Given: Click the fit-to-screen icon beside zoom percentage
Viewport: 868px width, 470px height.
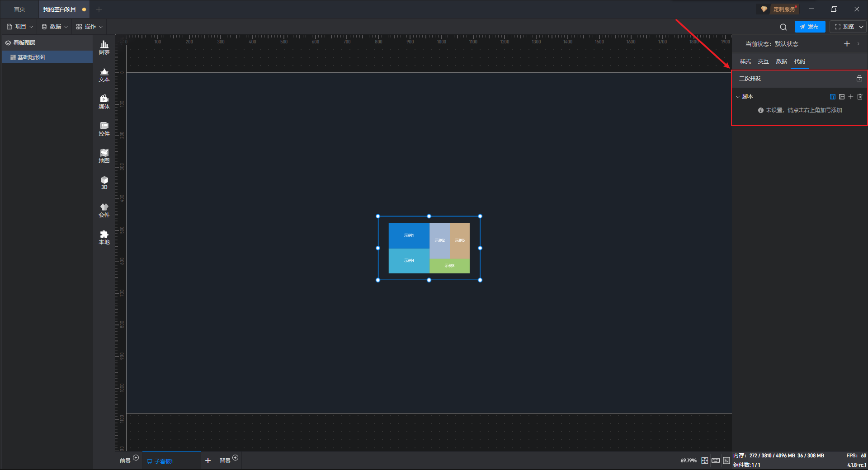Looking at the screenshot, I should click(704, 461).
